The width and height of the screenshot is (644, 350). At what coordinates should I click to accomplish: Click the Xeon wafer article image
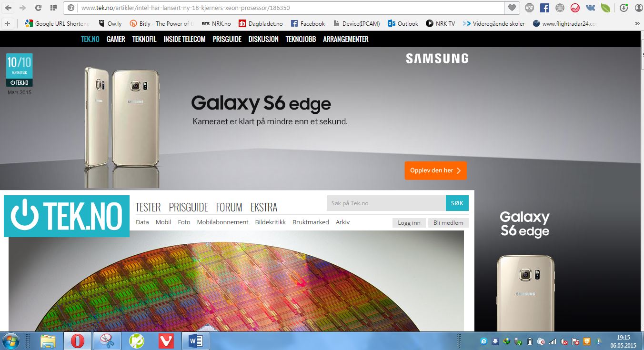[x=236, y=281]
